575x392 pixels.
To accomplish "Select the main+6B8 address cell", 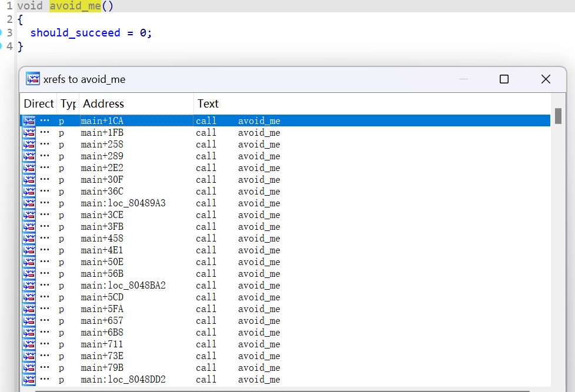I will pos(136,332).
